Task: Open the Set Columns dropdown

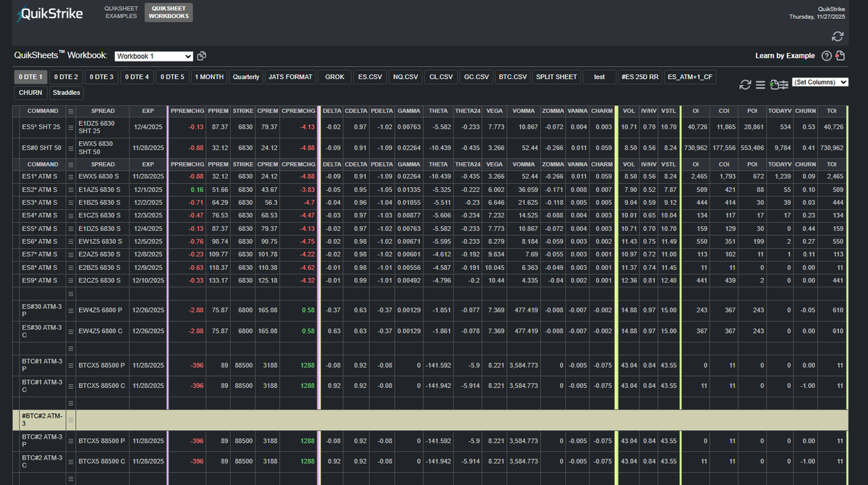Action: [820, 83]
